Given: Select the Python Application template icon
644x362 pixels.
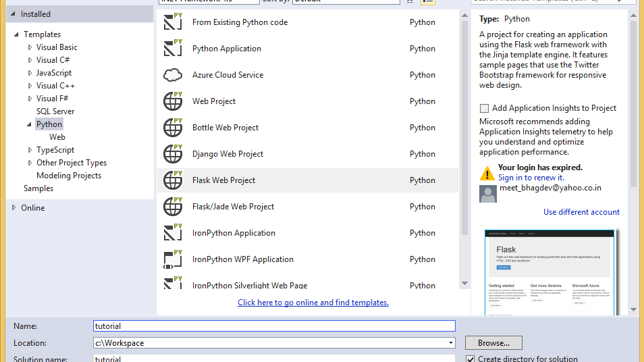Looking at the screenshot, I should (173, 49).
